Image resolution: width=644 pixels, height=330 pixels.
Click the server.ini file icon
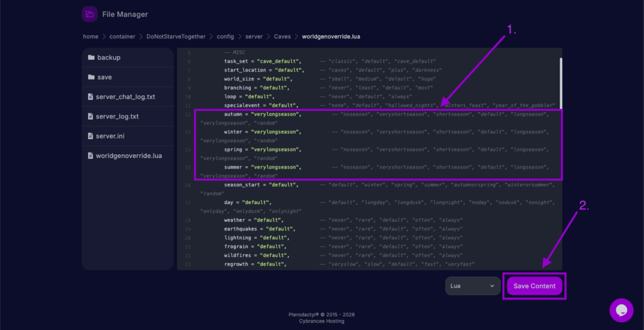tap(91, 136)
